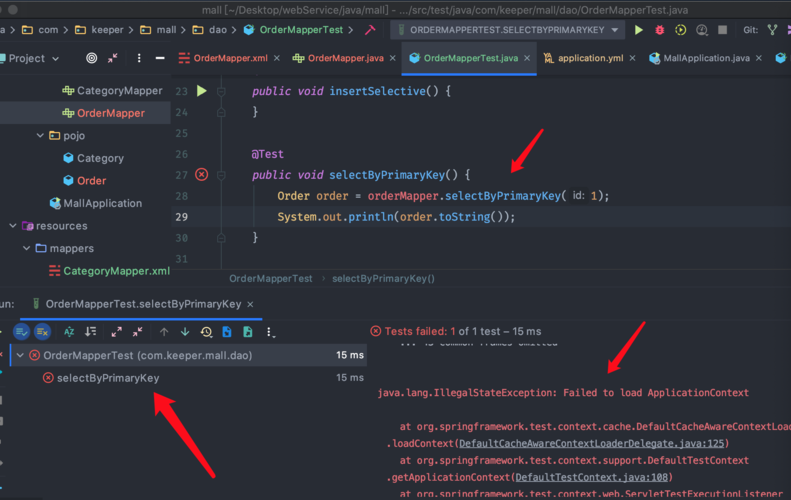Place cursor on line 29 println statement
The height and width of the screenshot is (500, 791).
(x=396, y=217)
